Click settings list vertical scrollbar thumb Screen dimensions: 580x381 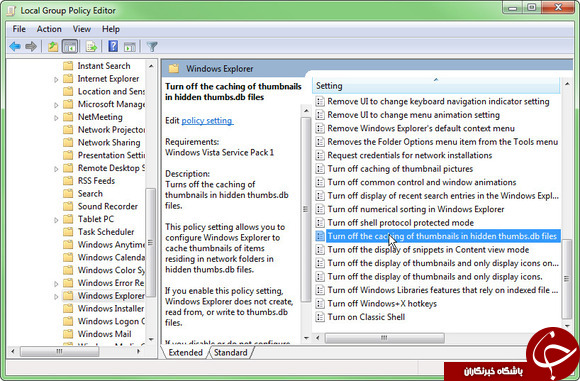[x=567, y=278]
